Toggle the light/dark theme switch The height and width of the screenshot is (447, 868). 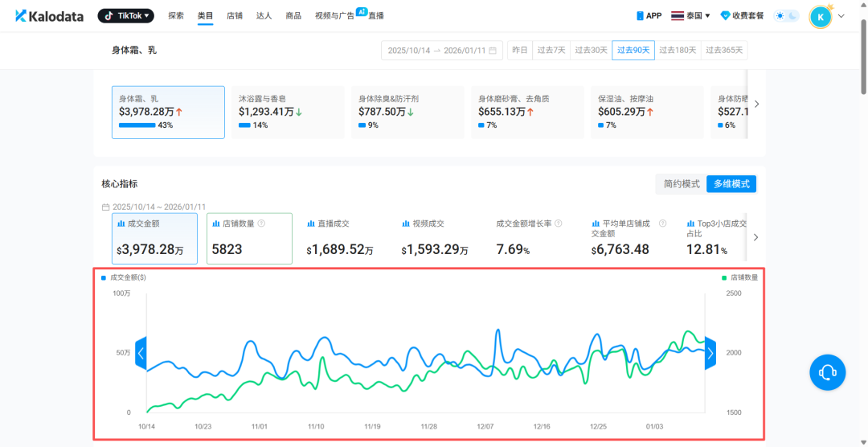786,16
